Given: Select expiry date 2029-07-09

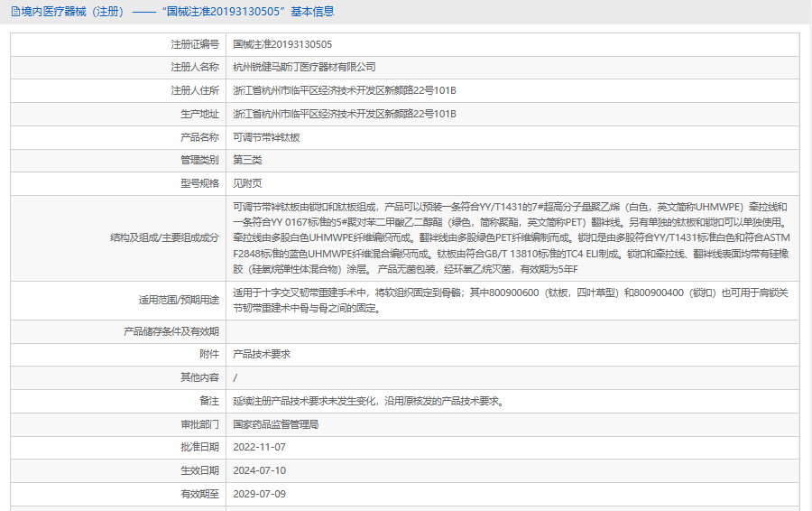Looking at the screenshot, I should point(260,494).
